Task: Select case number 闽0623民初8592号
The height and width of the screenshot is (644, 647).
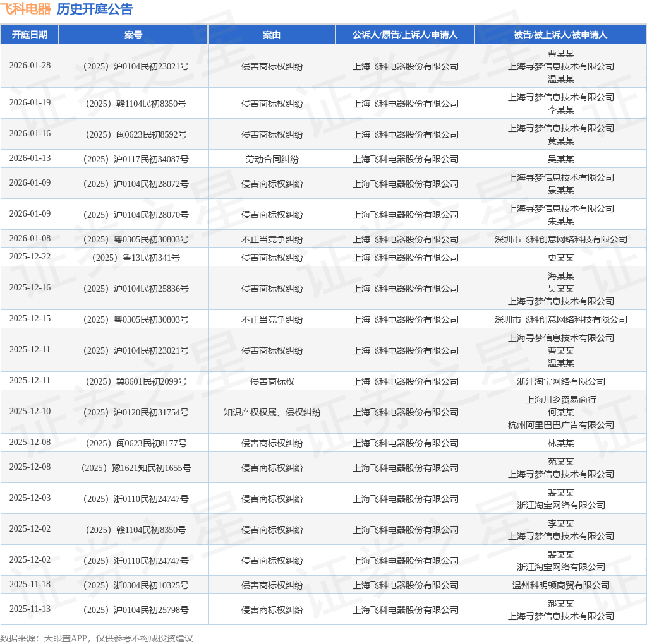Action: pyautogui.click(x=136, y=134)
